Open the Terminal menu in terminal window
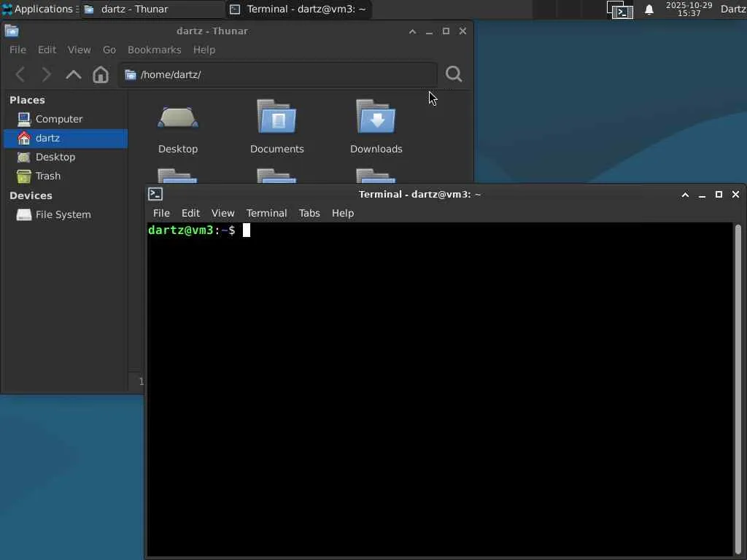 coord(266,213)
